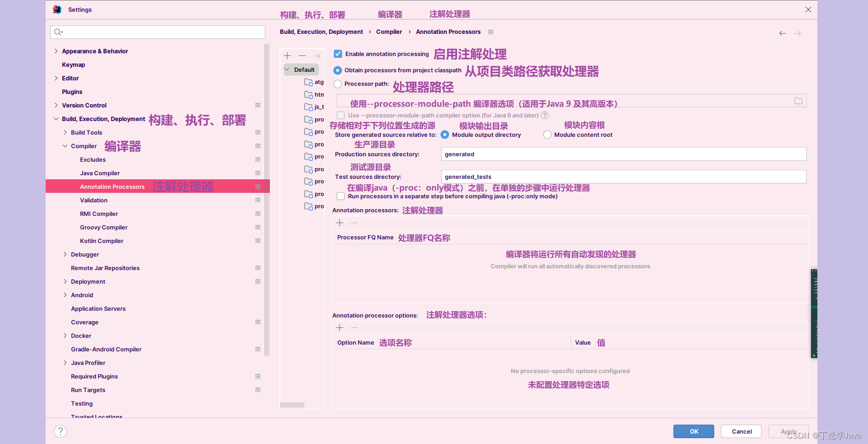Click the help icon beside --processor-module-path option

point(545,115)
